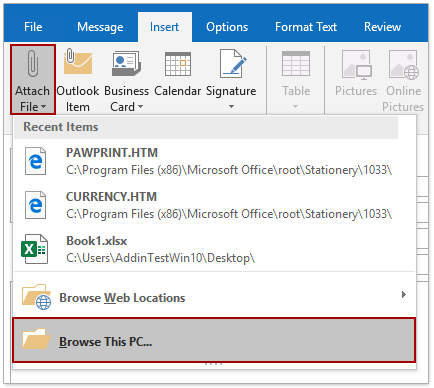Click the Business Card icon

pos(126,63)
